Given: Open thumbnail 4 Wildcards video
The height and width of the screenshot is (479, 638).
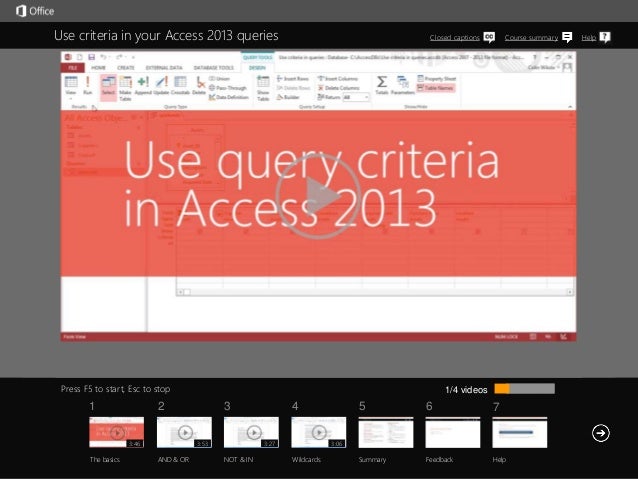Looking at the screenshot, I should (x=319, y=432).
